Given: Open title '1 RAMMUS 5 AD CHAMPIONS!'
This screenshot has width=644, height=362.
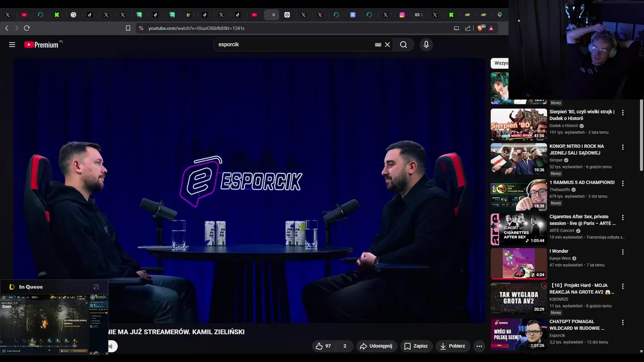Looking at the screenshot, I should coord(582,183).
